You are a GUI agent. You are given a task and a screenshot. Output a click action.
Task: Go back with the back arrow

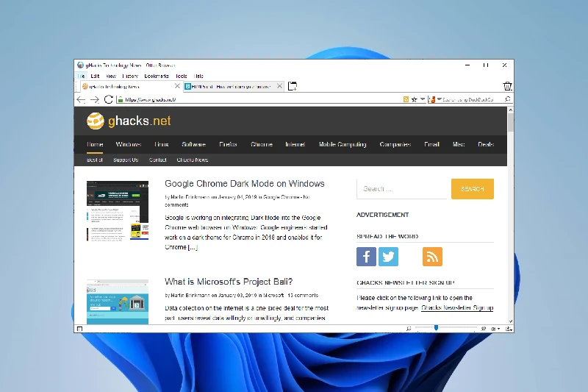click(81, 99)
